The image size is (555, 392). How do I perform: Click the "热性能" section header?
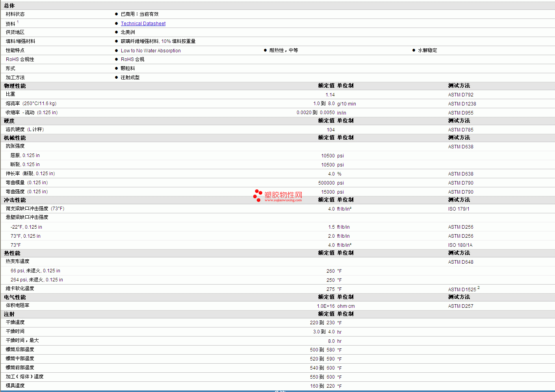12,253
